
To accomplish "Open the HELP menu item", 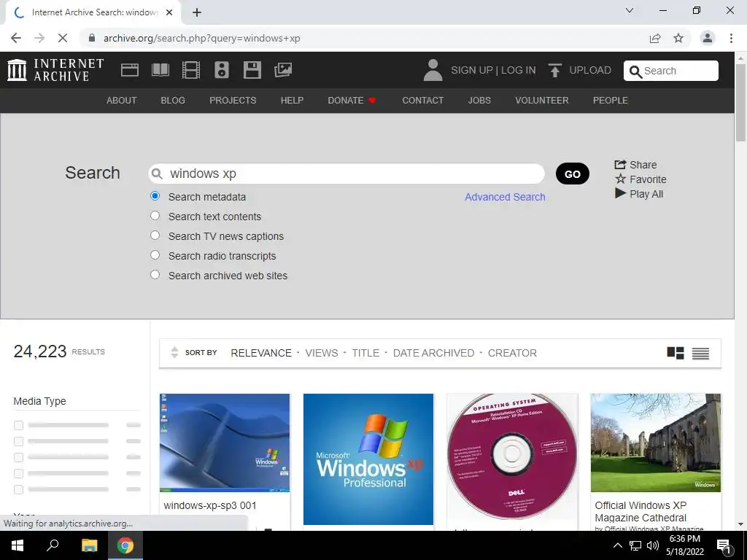I will [x=292, y=101].
